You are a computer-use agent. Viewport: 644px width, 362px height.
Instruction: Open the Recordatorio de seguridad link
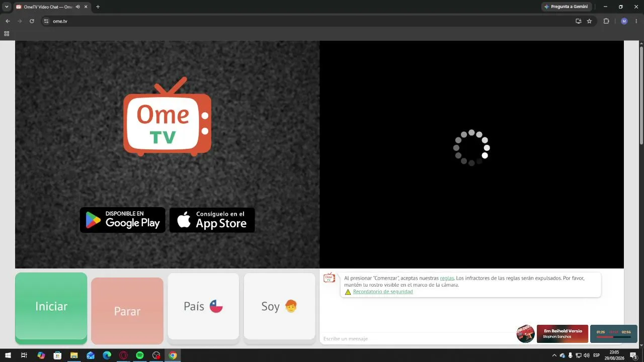[x=383, y=292]
